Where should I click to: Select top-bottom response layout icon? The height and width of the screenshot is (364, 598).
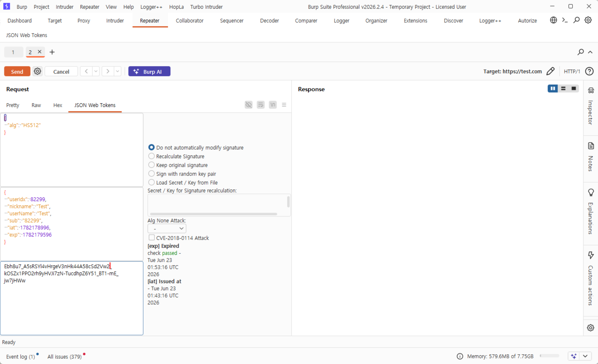pos(563,89)
